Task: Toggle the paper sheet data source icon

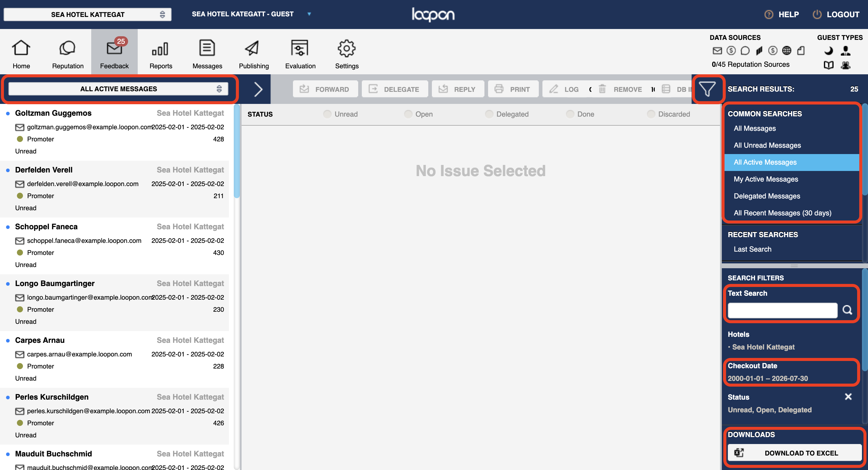Action: (801, 50)
